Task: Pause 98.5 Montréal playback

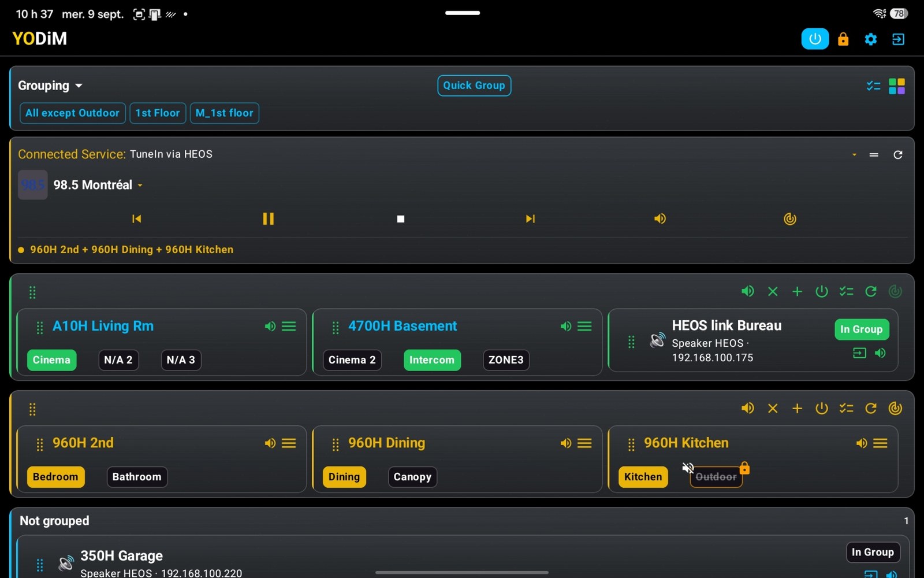Action: coord(268,218)
